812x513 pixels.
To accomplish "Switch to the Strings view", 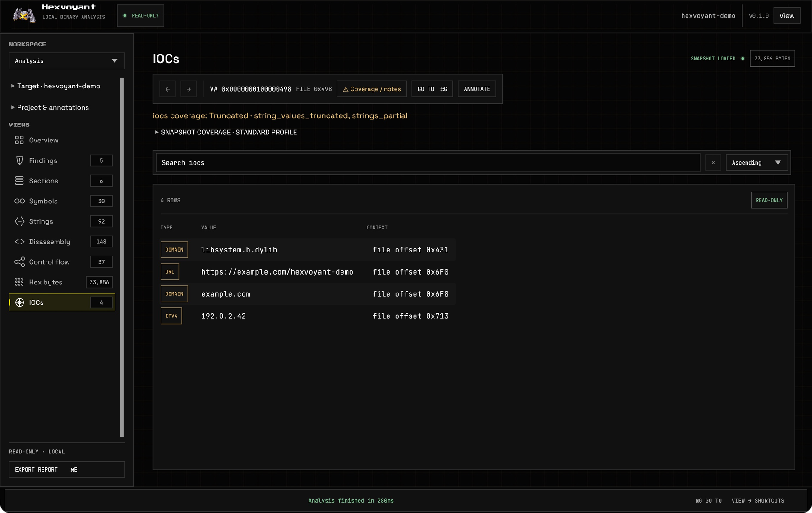I will pyautogui.click(x=62, y=221).
